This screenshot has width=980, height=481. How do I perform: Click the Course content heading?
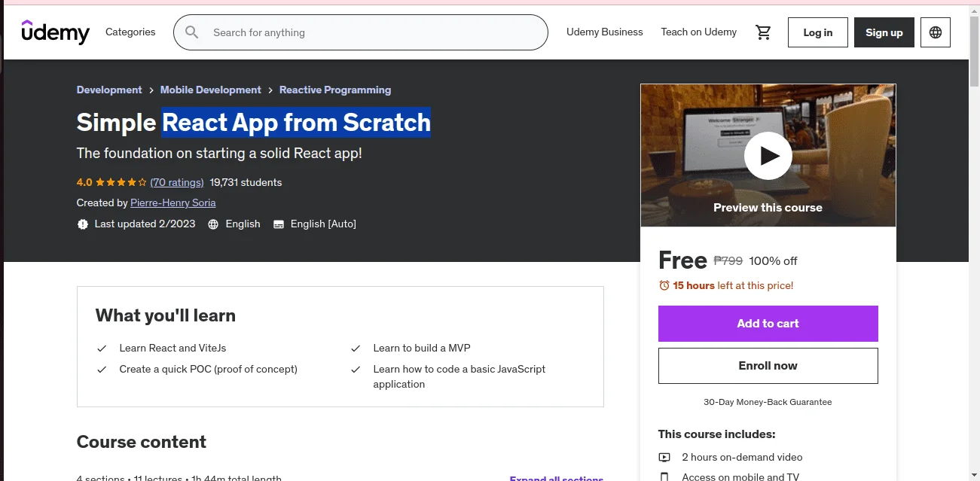click(x=142, y=442)
